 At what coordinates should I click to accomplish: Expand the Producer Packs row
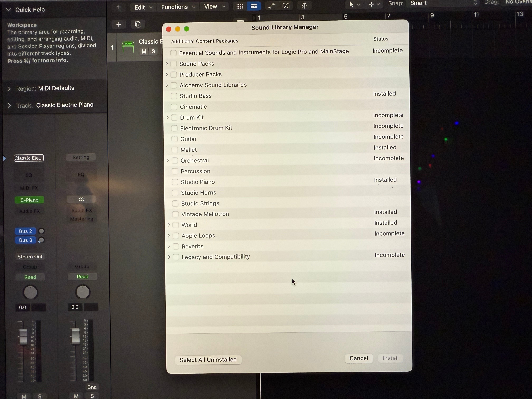coord(167,75)
